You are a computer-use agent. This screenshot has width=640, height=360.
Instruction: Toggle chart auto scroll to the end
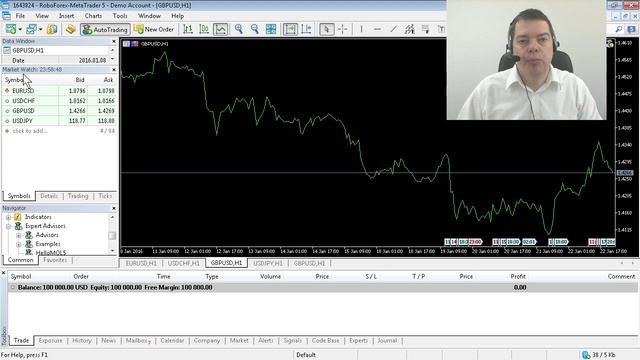click(x=290, y=29)
